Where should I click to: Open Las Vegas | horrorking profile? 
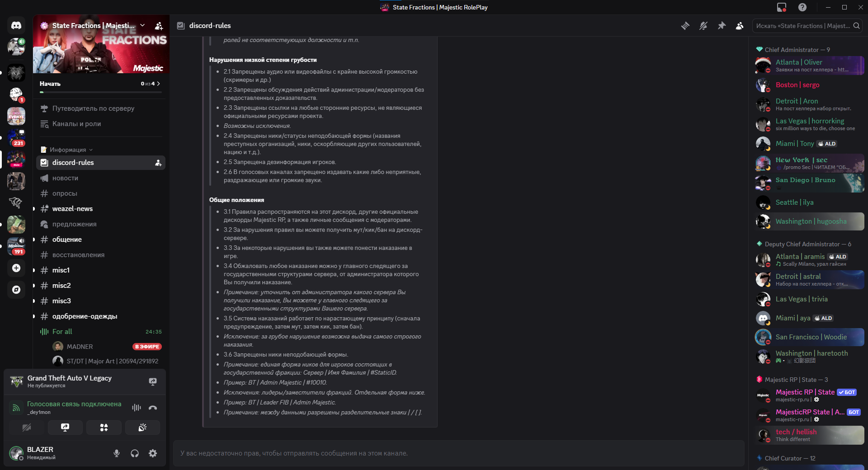(x=809, y=124)
